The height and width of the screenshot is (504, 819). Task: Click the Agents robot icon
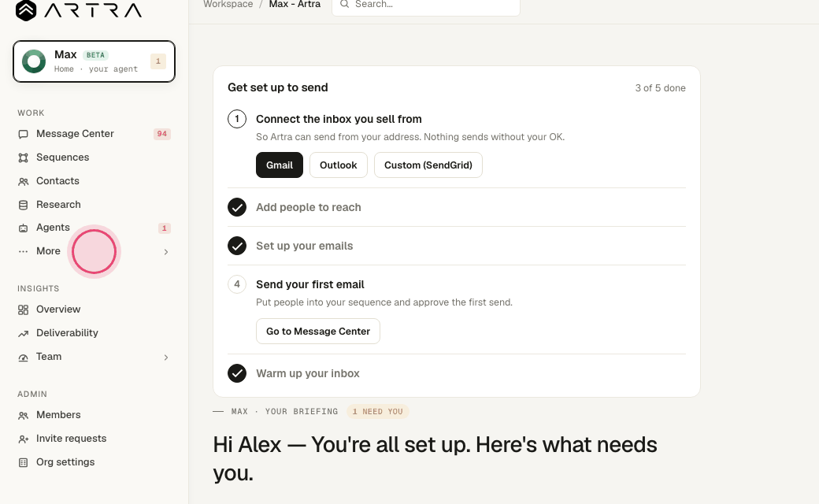pyautogui.click(x=23, y=228)
